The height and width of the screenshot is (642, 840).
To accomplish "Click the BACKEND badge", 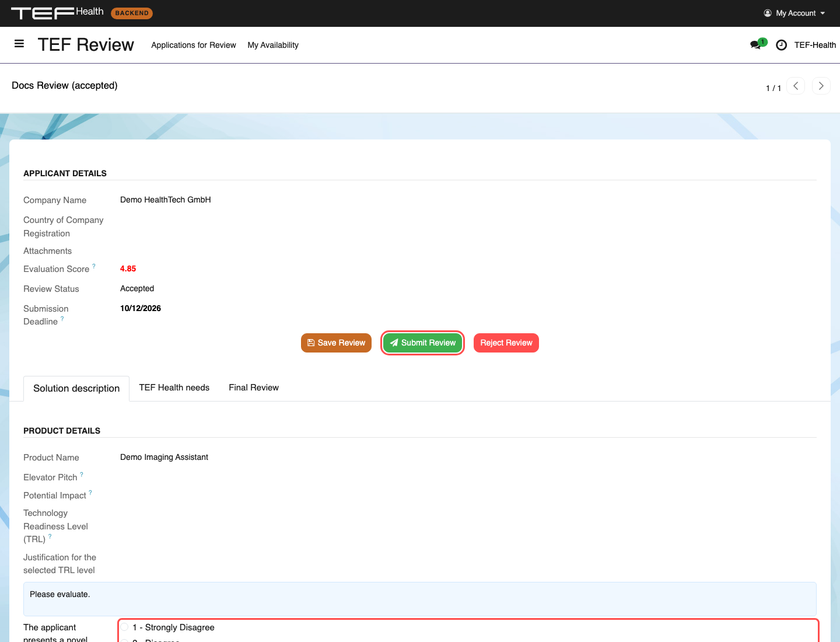I will pyautogui.click(x=132, y=13).
